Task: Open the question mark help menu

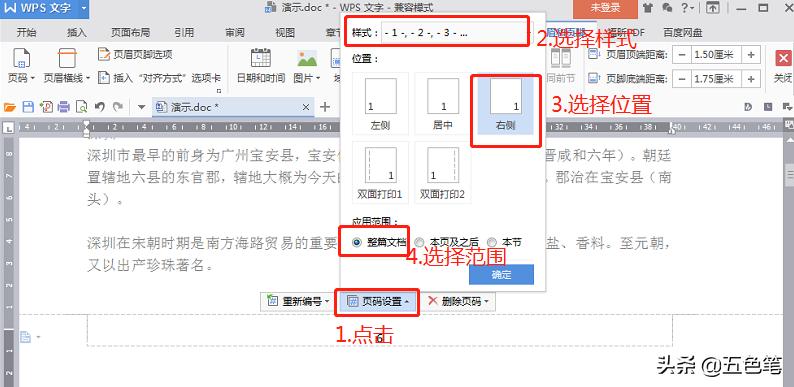Action: click(x=687, y=8)
